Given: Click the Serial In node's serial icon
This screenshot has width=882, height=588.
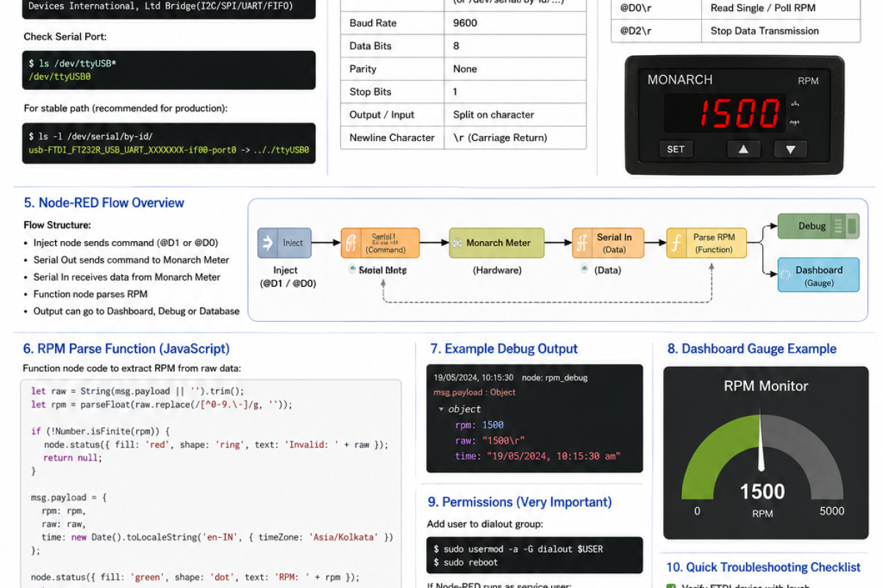Looking at the screenshot, I should (581, 243).
